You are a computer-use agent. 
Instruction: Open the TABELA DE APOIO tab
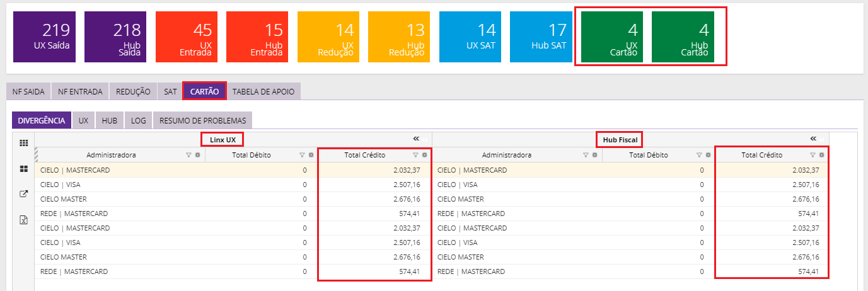(x=263, y=91)
